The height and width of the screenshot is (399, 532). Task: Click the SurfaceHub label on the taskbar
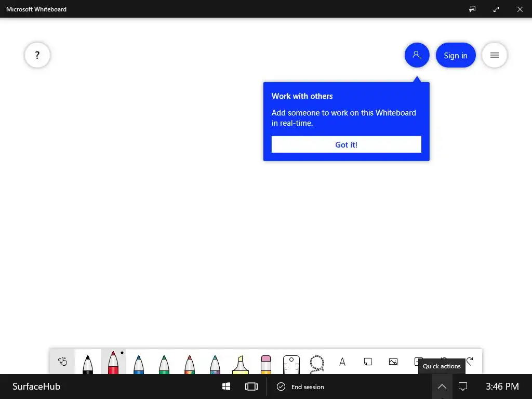[36, 387]
